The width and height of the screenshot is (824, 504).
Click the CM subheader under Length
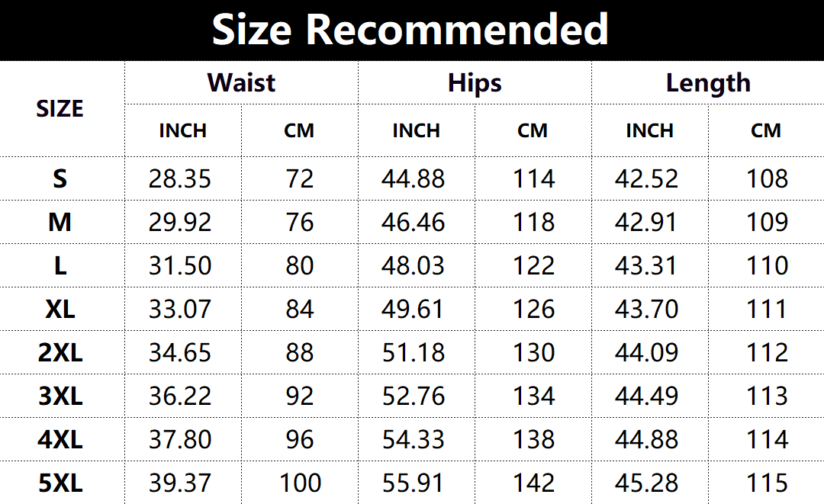[x=766, y=130]
